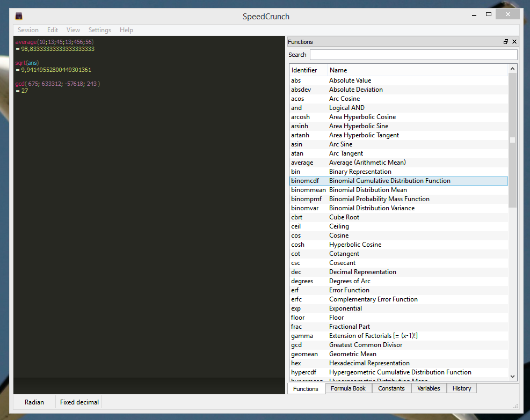Image resolution: width=530 pixels, height=420 pixels.
Task: Switch to the History tab
Action: coord(461,388)
